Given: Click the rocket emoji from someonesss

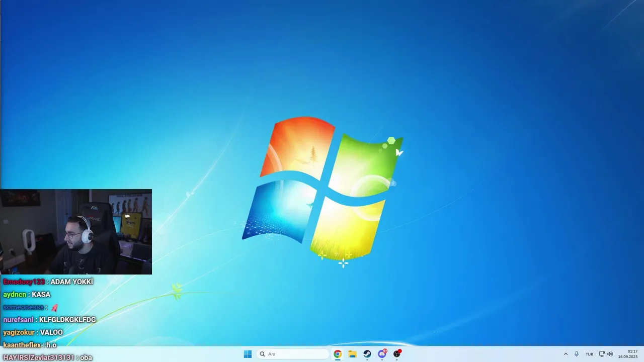Looking at the screenshot, I should tap(54, 307).
